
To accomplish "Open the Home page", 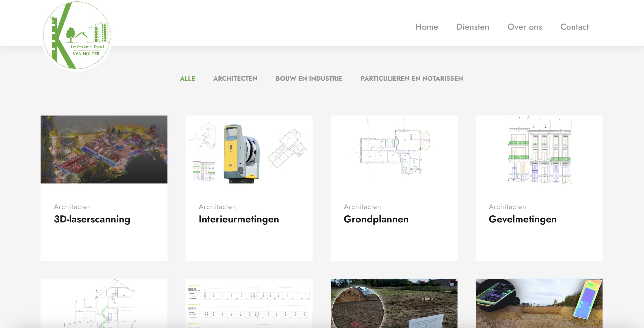I will coord(427,27).
